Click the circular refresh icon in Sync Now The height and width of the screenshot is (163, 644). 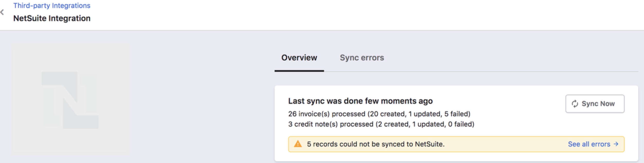[575, 104]
